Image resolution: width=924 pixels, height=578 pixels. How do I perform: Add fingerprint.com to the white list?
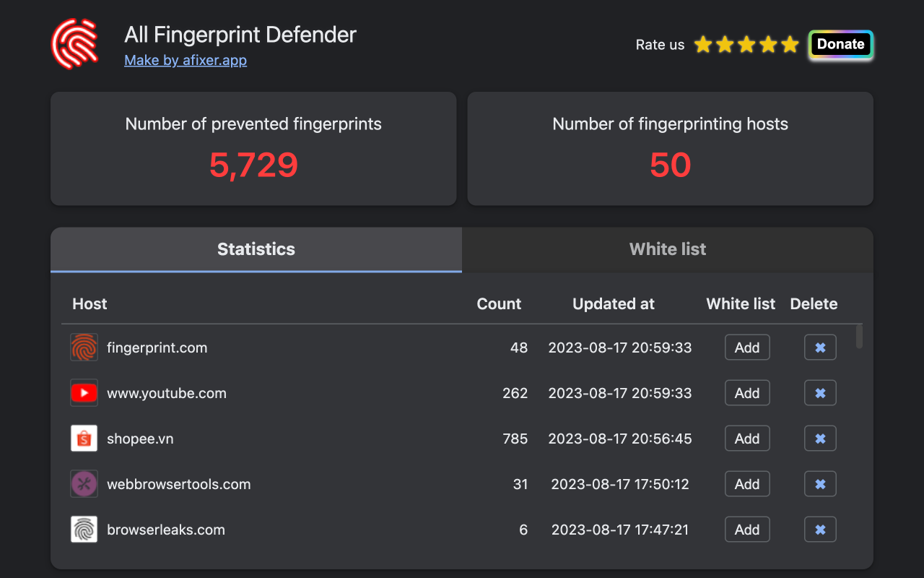[x=746, y=347]
